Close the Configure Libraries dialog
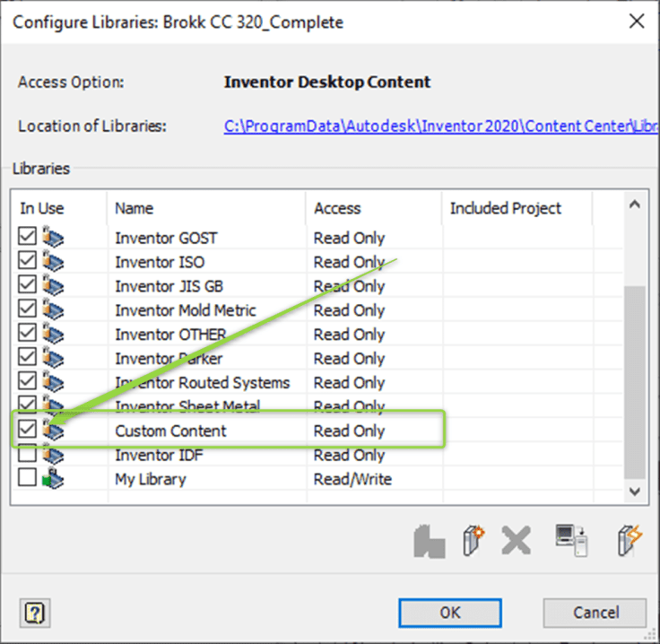660x644 pixels. point(637,21)
